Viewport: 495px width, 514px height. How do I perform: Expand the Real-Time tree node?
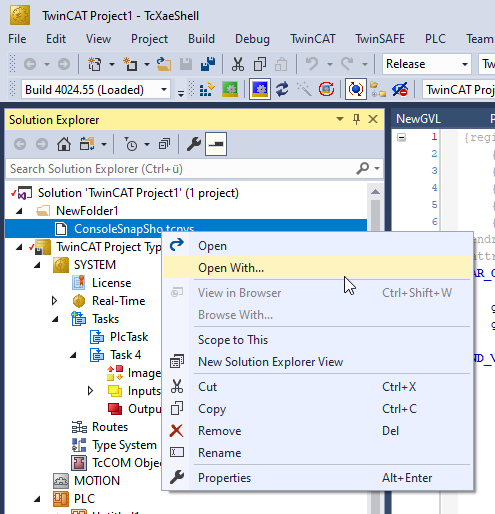tap(55, 301)
